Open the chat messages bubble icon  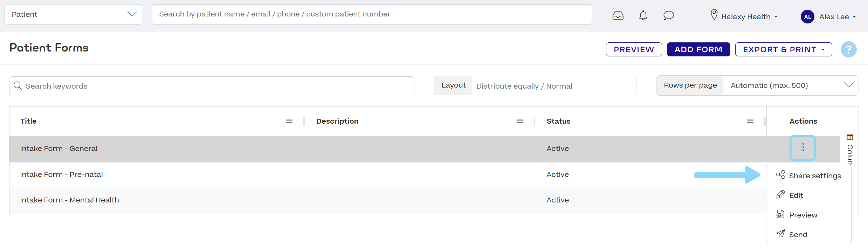[668, 15]
